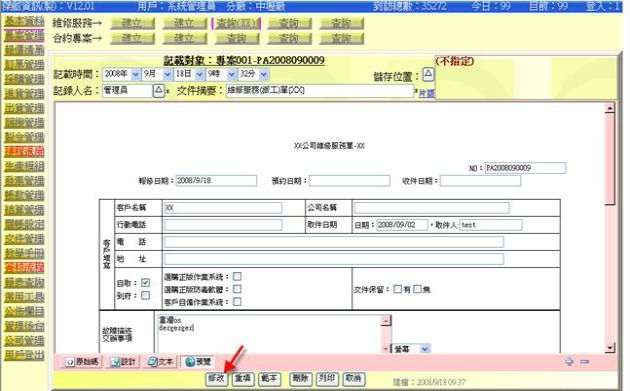Switch editor to 原始碼 source view

(83, 362)
